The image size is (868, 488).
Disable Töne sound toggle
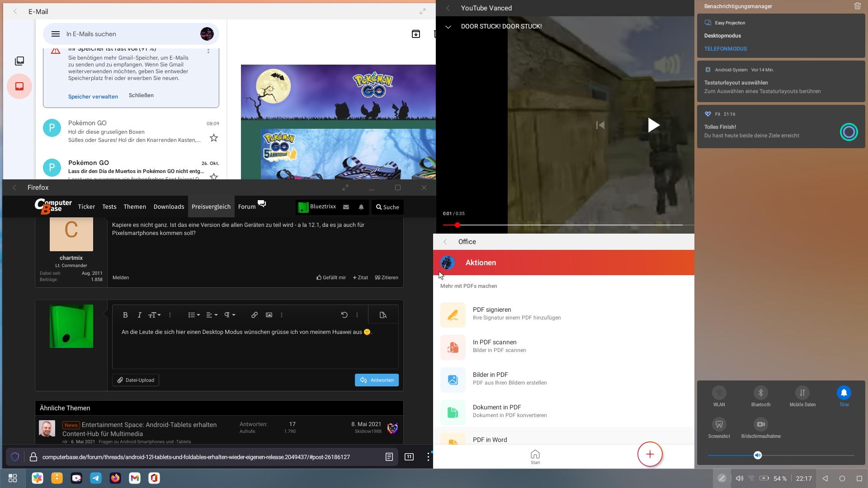(844, 393)
